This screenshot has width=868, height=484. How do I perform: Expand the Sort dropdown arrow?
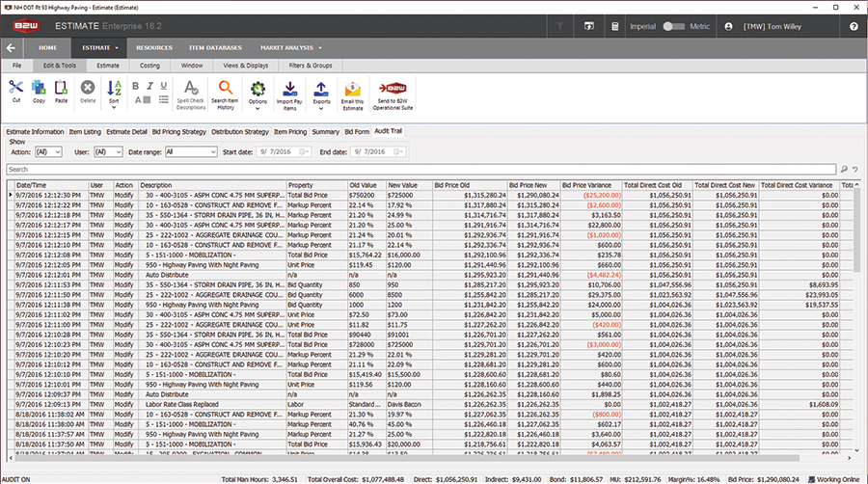114,108
